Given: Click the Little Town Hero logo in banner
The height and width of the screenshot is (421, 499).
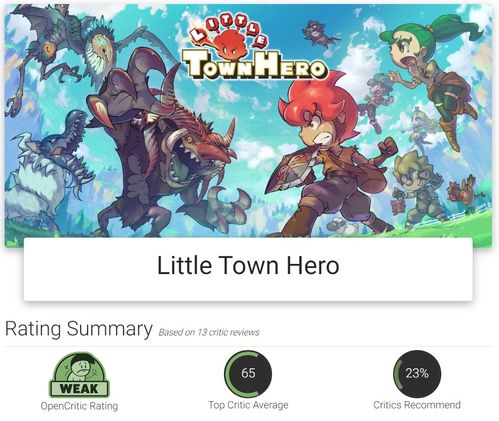Looking at the screenshot, I should point(253,51).
